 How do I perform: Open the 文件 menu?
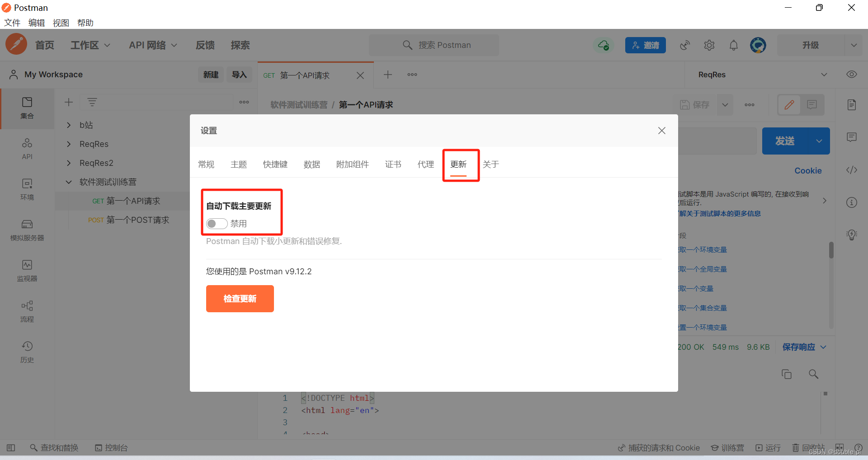12,23
